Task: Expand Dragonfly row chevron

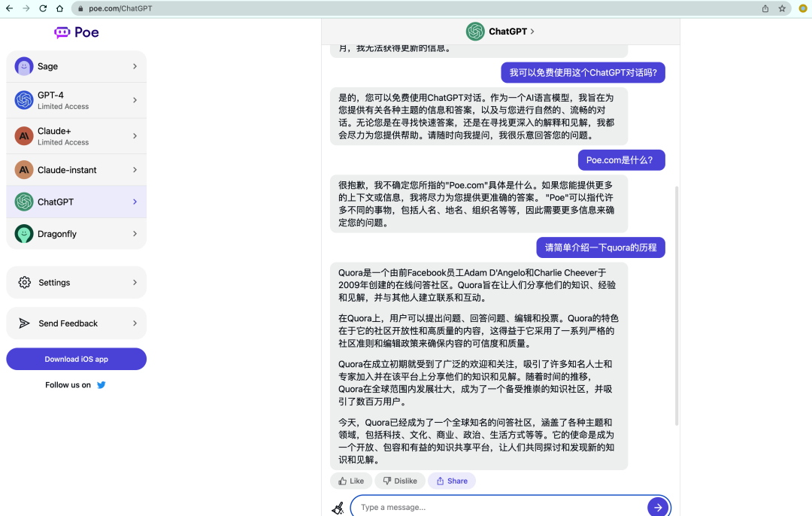Action: click(135, 234)
